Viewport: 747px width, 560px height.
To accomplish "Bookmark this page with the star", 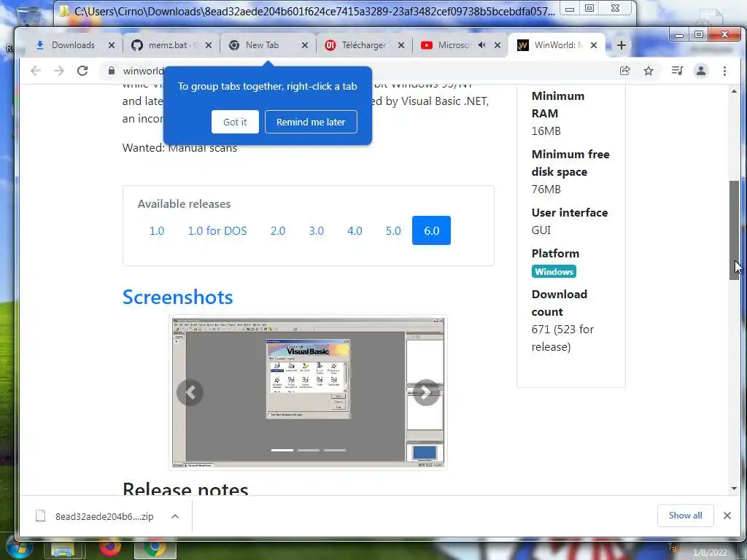I will pyautogui.click(x=649, y=71).
